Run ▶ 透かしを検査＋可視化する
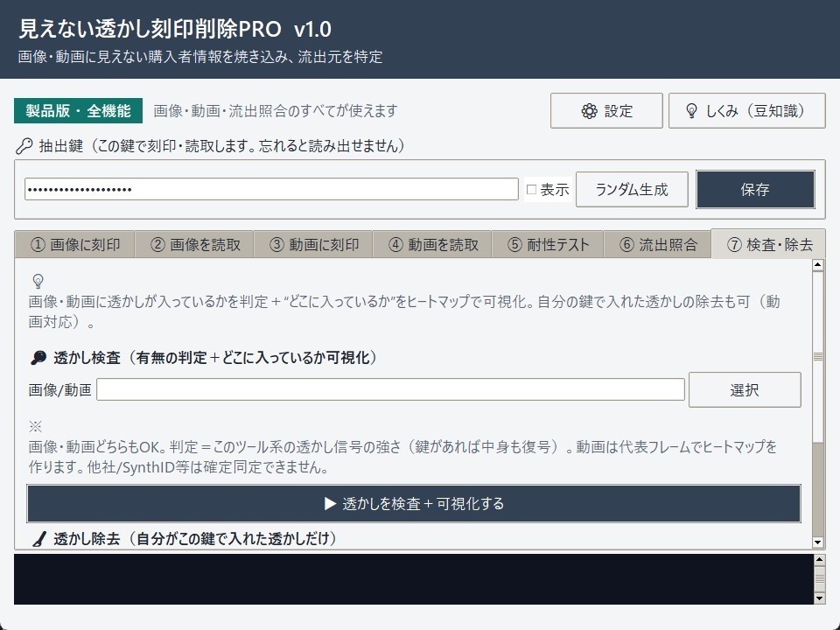 point(414,504)
